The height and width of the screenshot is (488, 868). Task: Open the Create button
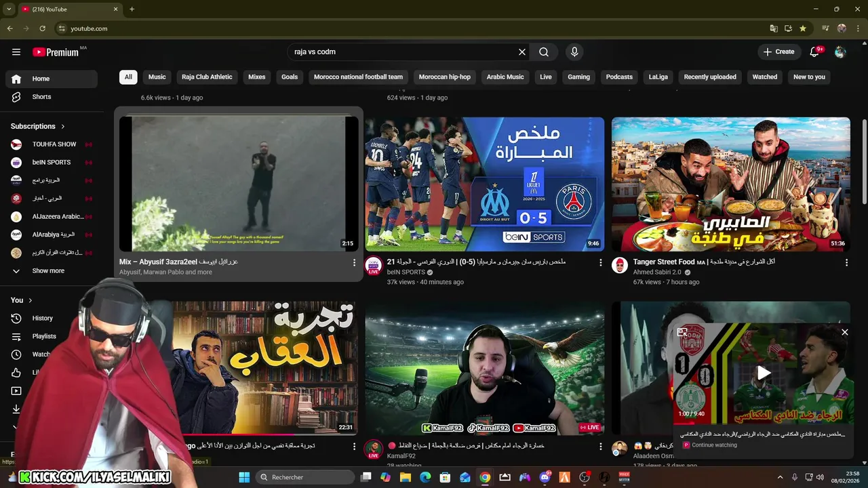(778, 52)
